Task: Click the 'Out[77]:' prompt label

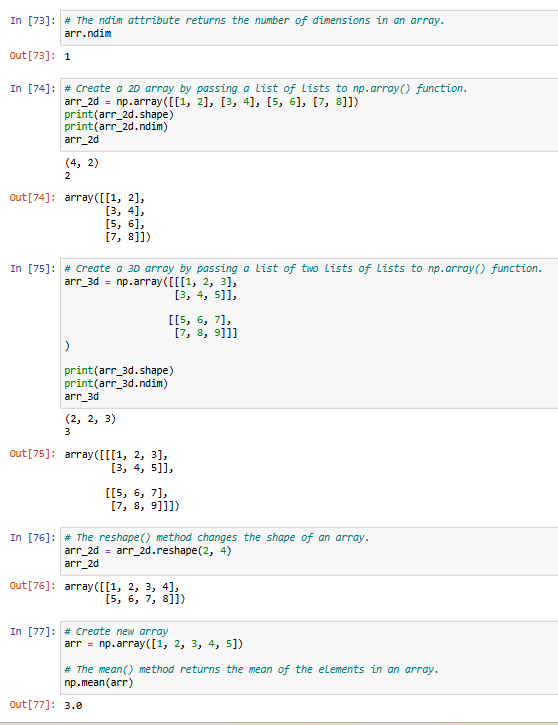Action: coord(33,705)
